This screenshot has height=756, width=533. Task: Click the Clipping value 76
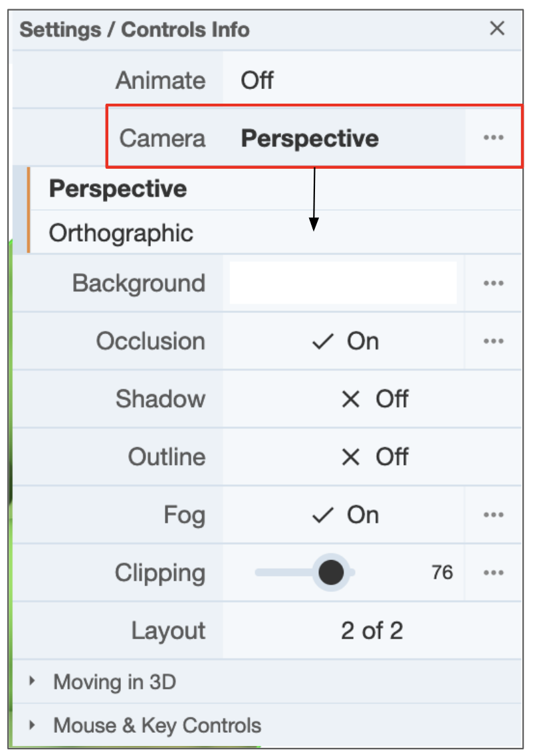pos(442,573)
